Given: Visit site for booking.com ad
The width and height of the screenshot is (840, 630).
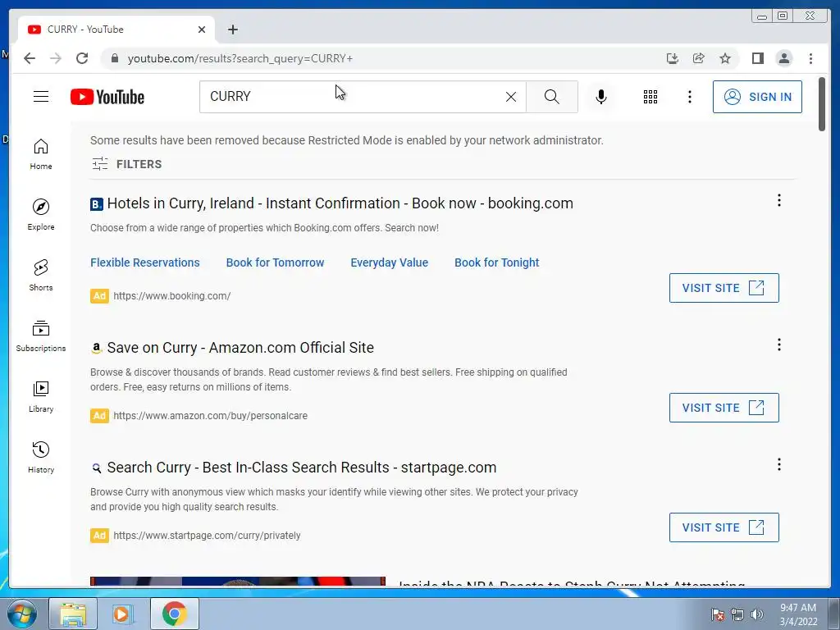Looking at the screenshot, I should pyautogui.click(x=724, y=288).
